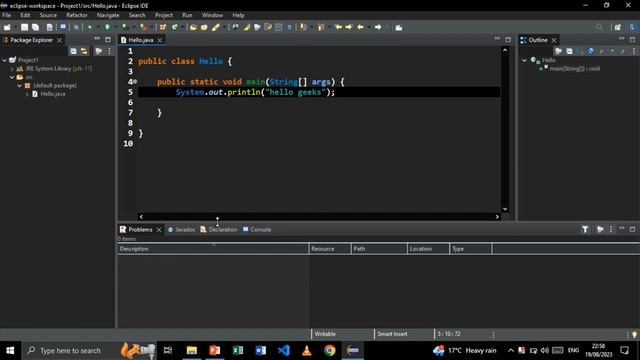640x360 pixels.
Task: Open the Navigate menu
Action: coord(108,15)
